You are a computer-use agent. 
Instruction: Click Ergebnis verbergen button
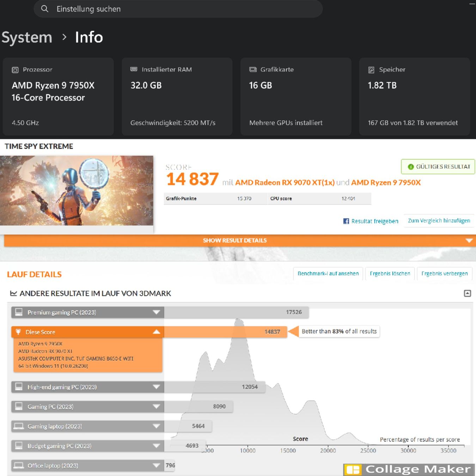(445, 274)
